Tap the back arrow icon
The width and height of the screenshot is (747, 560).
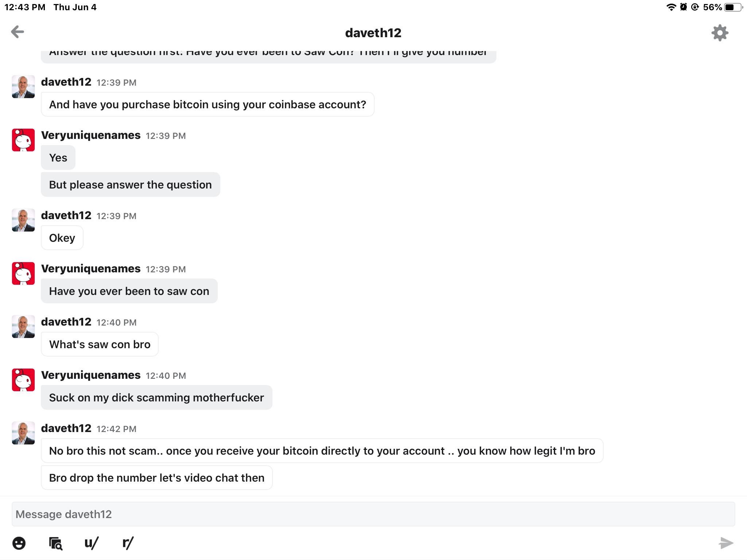click(x=18, y=32)
